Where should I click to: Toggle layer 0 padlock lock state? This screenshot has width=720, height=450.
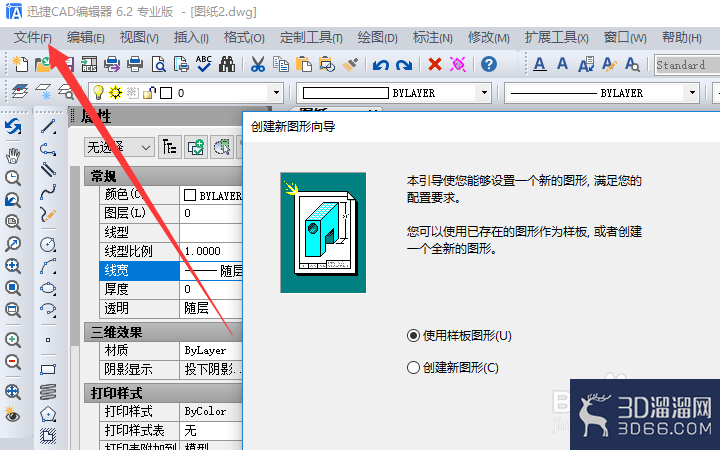click(149, 93)
